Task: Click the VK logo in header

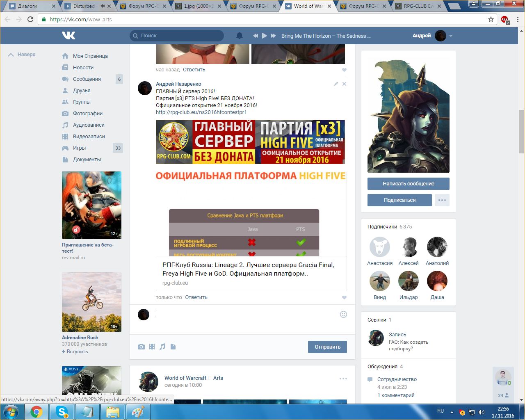Action: point(68,36)
